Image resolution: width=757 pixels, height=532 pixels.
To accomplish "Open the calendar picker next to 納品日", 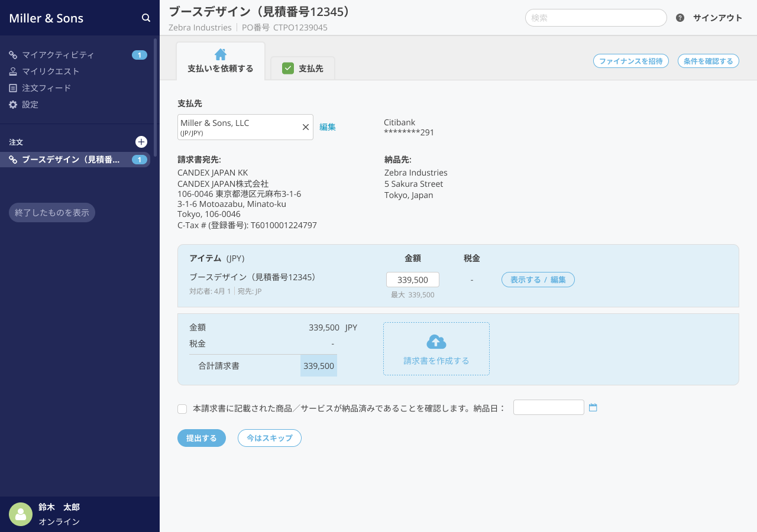I will 593,407.
